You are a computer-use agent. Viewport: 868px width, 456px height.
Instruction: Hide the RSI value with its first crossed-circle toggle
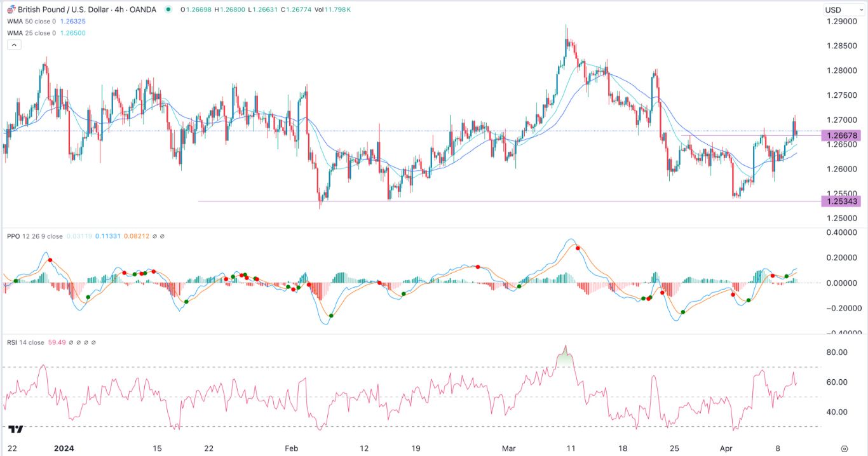tap(71, 341)
